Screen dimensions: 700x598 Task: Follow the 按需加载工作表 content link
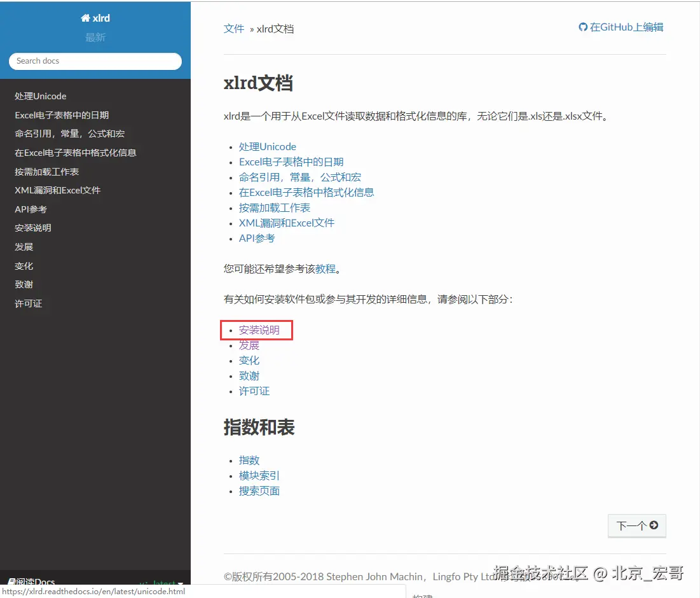click(x=275, y=207)
